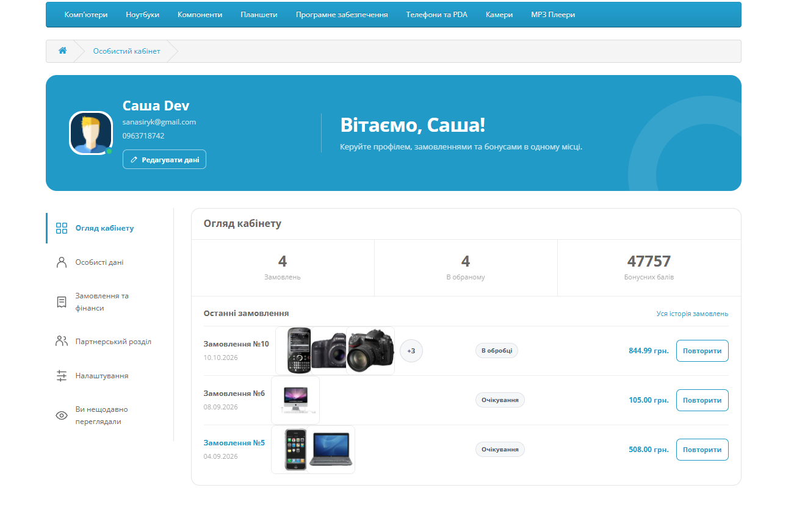The width and height of the screenshot is (794, 532).
Task: Open Замовлення №10
Action: click(236, 344)
